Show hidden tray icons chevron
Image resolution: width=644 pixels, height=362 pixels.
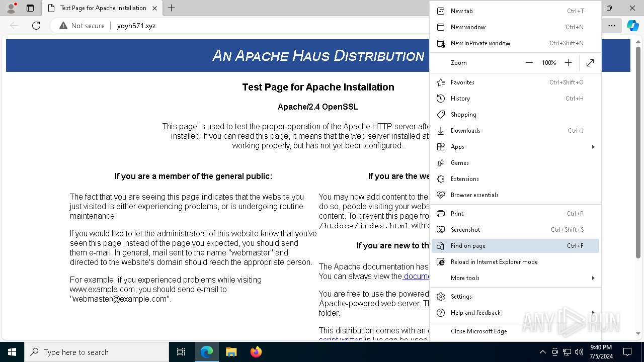point(542,352)
